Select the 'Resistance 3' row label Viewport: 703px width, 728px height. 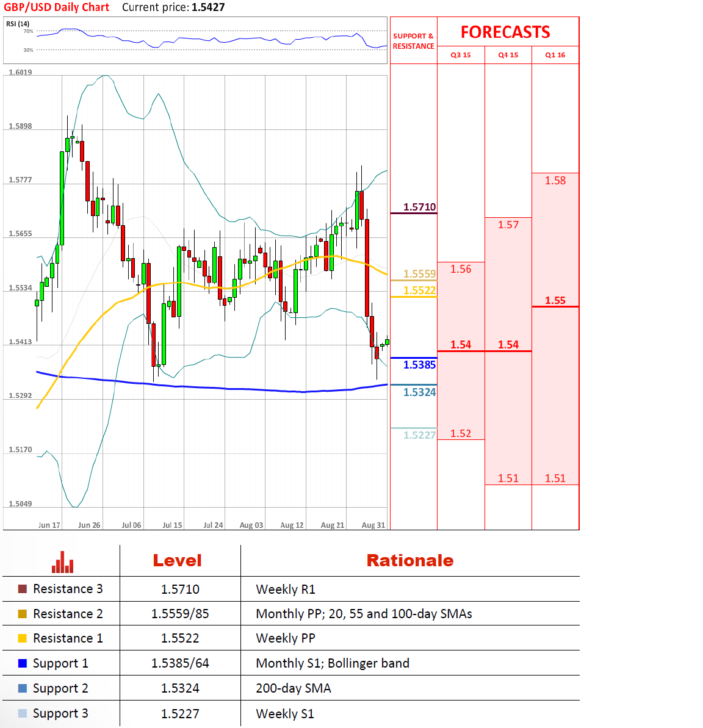(x=68, y=589)
